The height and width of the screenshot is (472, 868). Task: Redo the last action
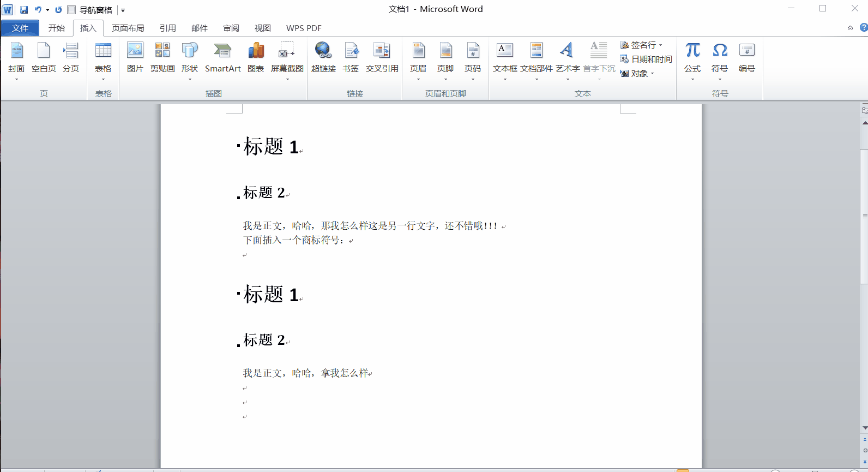[58, 10]
